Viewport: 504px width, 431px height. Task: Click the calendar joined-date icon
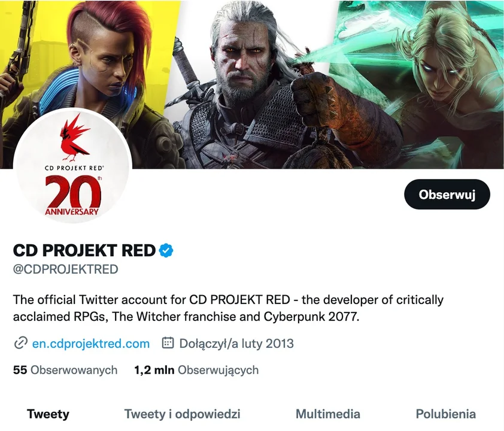168,343
